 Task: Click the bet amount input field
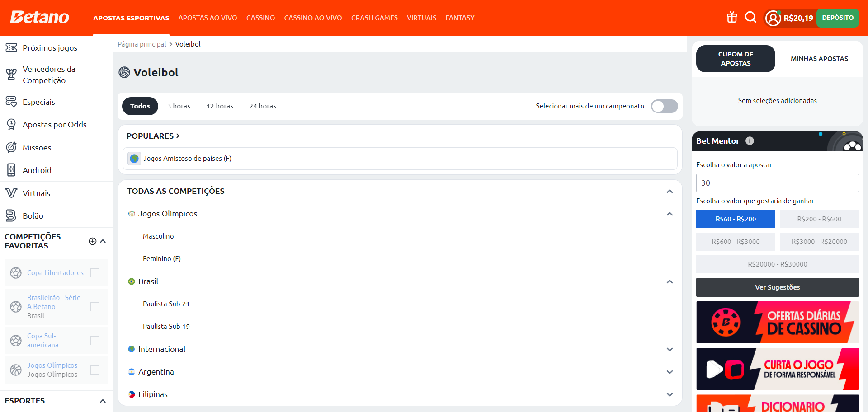click(777, 183)
